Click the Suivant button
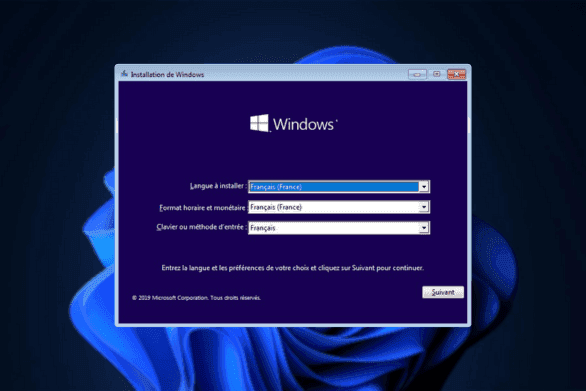This screenshot has height=391, width=586. click(x=443, y=292)
